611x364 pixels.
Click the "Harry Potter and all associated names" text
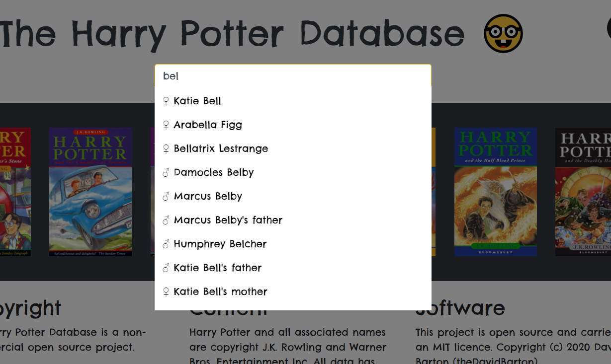tap(287, 332)
